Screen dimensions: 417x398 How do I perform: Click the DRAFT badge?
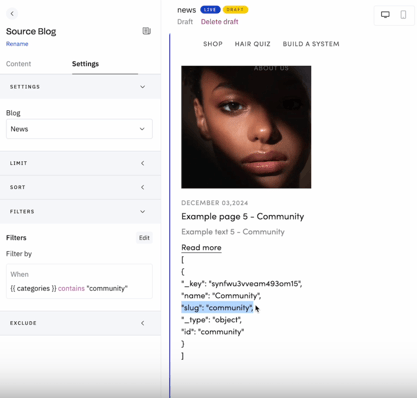[x=235, y=10]
